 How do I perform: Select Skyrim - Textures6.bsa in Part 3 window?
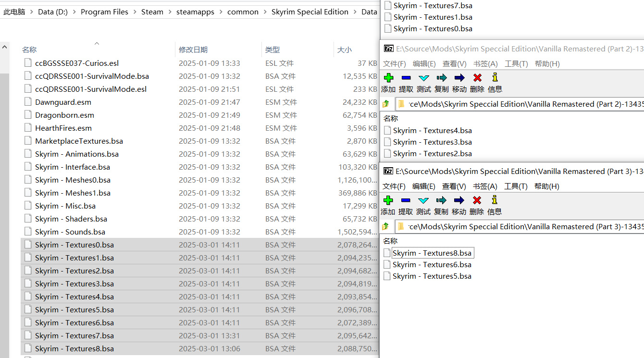[x=432, y=264]
